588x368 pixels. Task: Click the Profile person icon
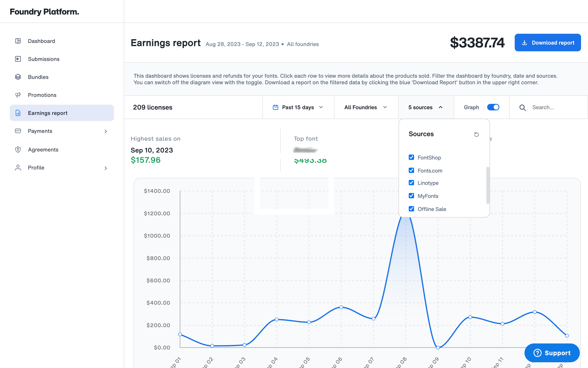click(18, 167)
